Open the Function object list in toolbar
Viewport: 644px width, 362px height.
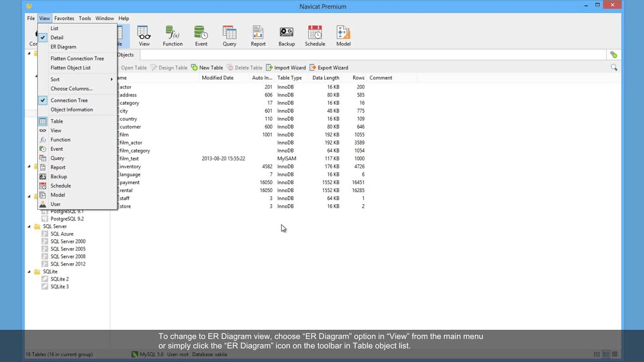[173, 36]
